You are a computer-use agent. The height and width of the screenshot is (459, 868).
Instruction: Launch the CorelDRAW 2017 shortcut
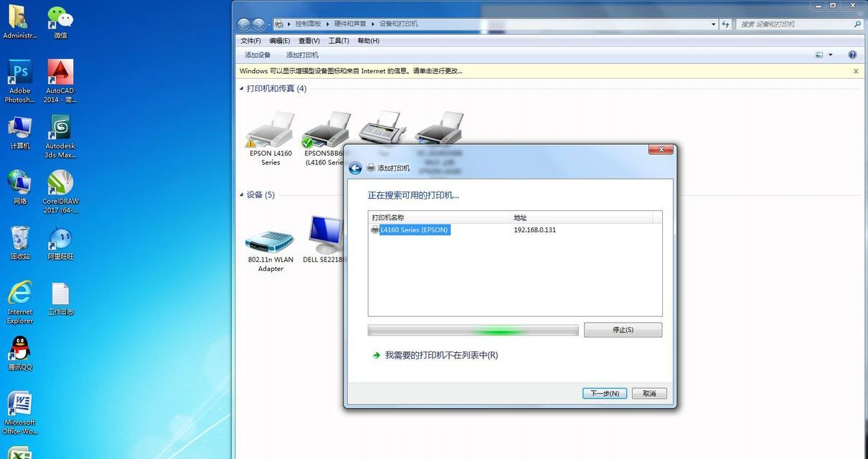[60, 192]
